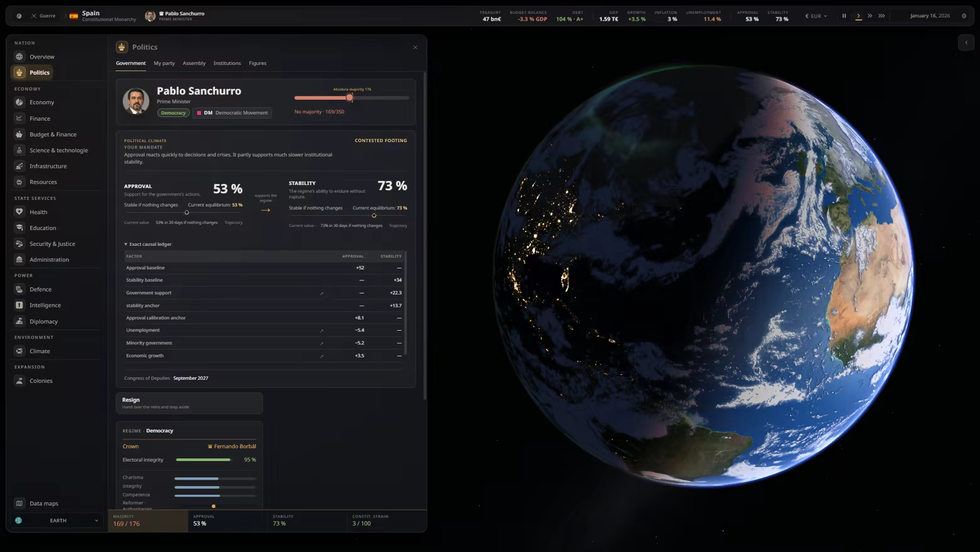
Task: Switch to the Figures tab
Action: pyautogui.click(x=258, y=63)
